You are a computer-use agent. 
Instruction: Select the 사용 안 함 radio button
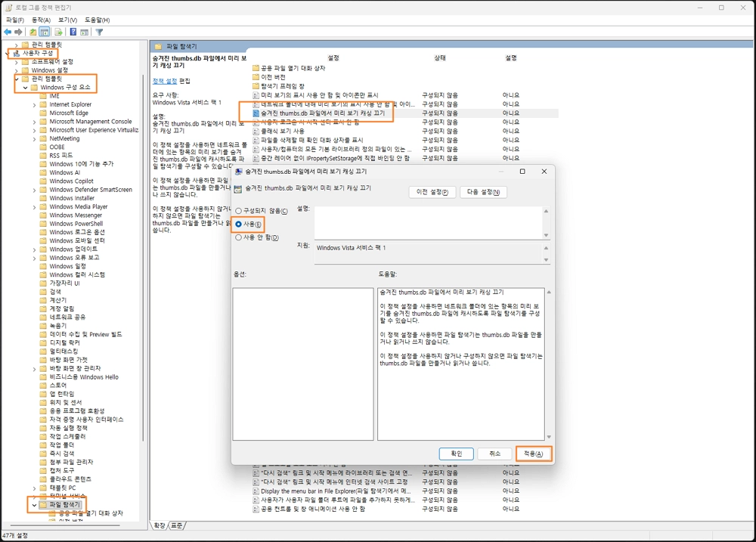point(239,237)
